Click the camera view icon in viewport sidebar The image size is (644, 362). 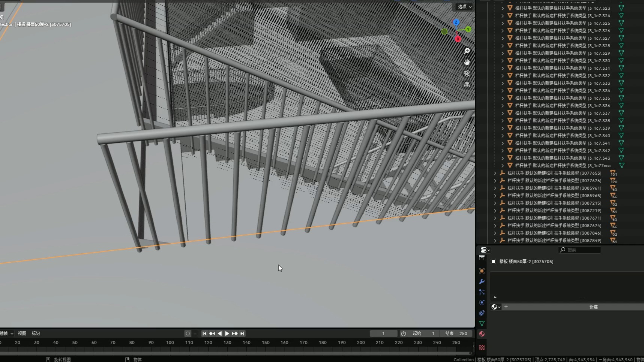point(467,74)
